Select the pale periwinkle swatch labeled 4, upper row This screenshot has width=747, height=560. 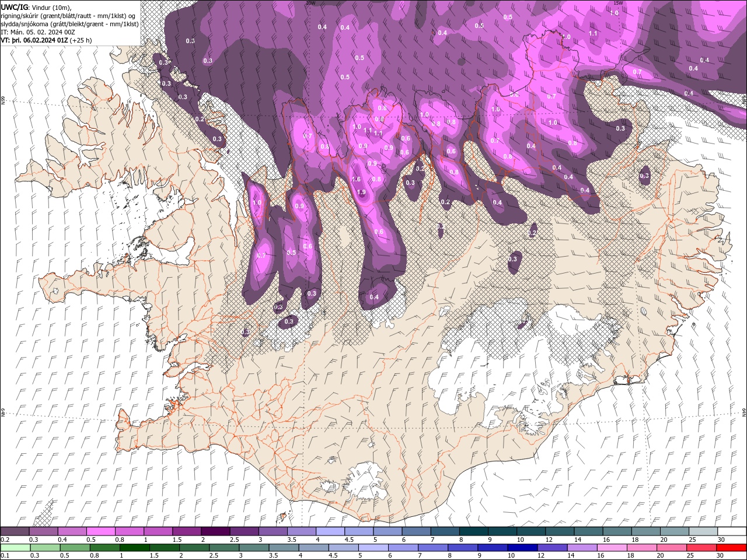tap(330, 531)
